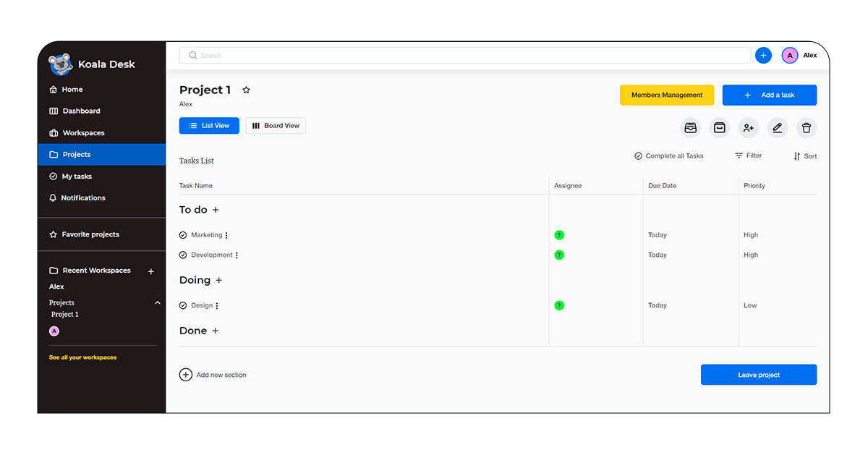The height and width of the screenshot is (463, 868).
Task: Click the Members Management button
Action: 666,95
